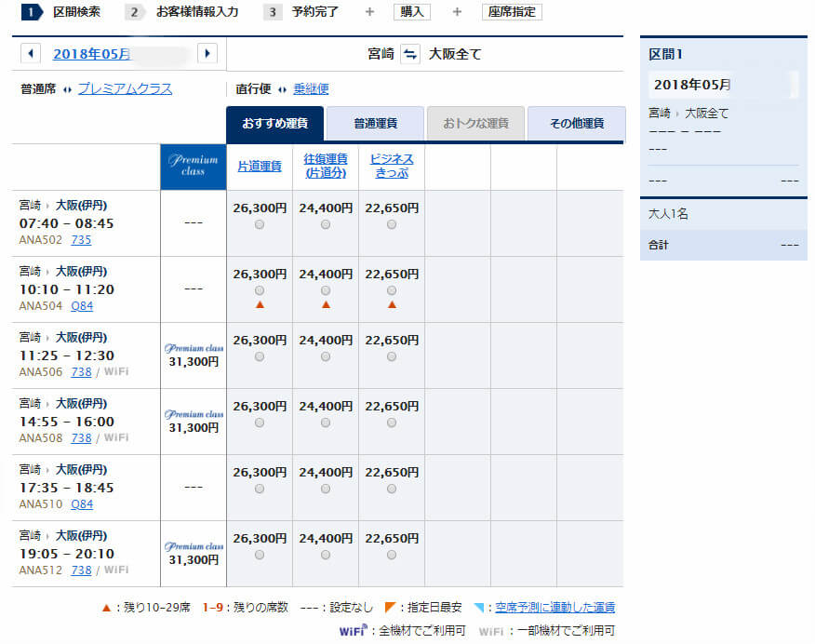This screenshot has width=815, height=644.
Task: Swap origin and destination with arrows icon
Action: coord(409,54)
